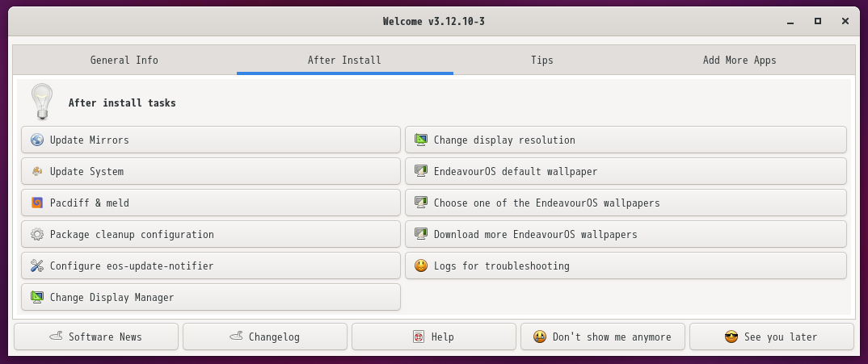Click the lightbulb icon beside After install tasks
Image resolution: width=868 pixels, height=364 pixels.
click(x=42, y=102)
